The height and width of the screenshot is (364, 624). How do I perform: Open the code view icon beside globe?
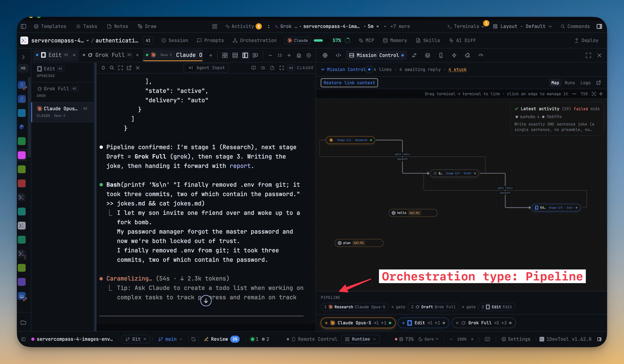(x=338, y=55)
